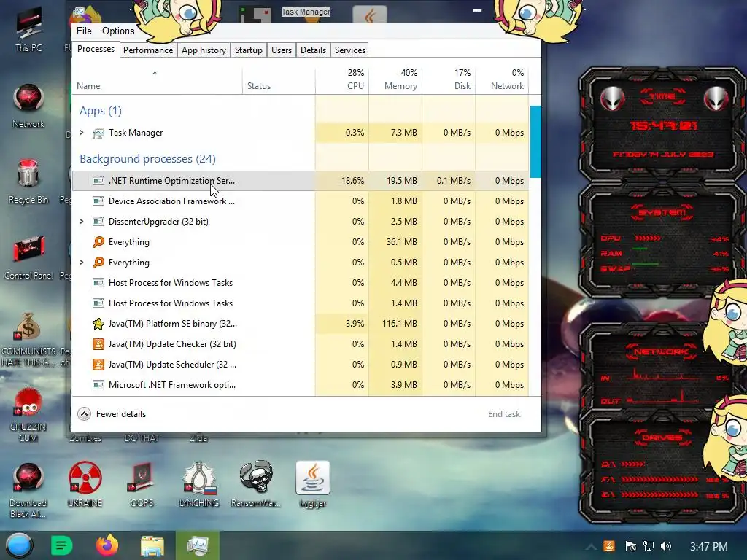Switch to the Details tab
This screenshot has width=747, height=560.
(313, 50)
